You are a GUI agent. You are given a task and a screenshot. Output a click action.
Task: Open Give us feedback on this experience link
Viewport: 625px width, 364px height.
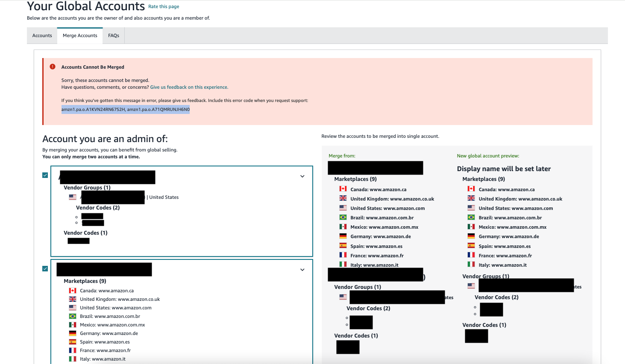189,87
